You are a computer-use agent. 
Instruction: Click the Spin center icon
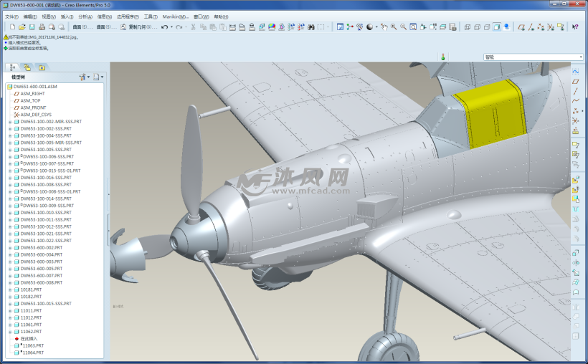(350, 27)
